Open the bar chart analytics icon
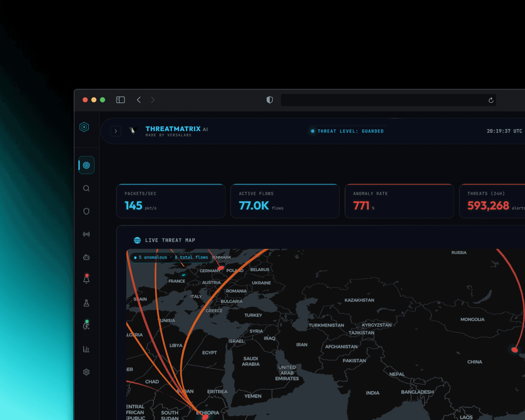 pos(86,349)
